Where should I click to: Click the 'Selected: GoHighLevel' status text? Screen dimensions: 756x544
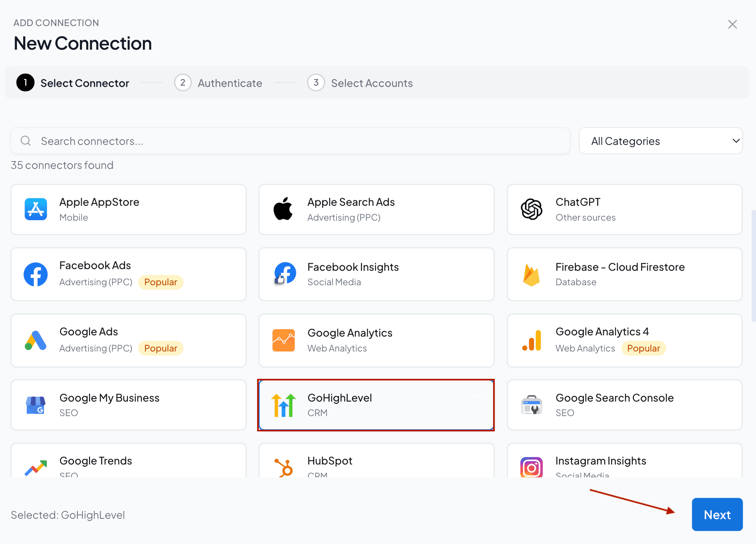(x=68, y=515)
